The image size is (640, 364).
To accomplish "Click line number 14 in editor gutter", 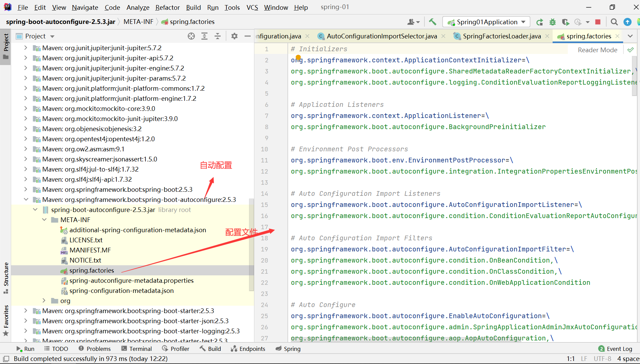I will (x=265, y=193).
